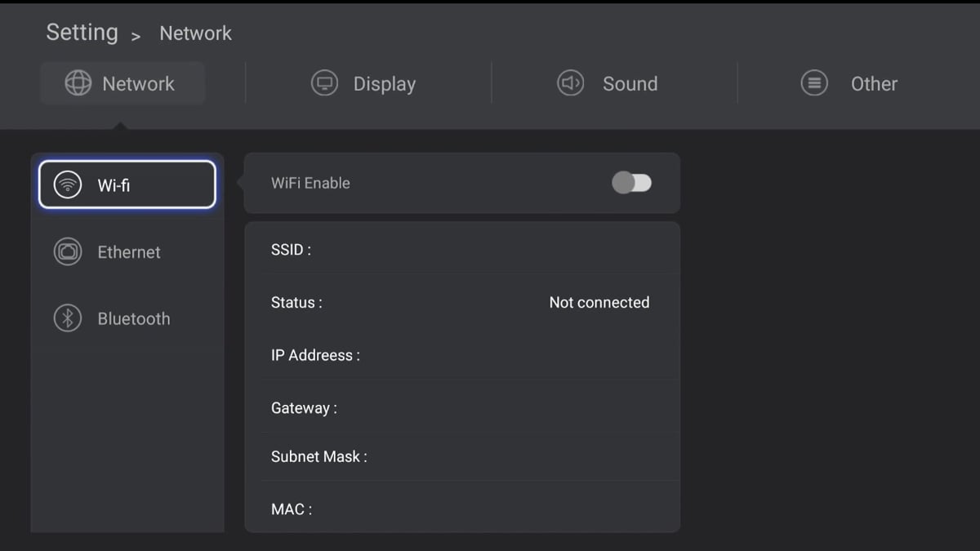Open the Bluetooth sidebar entry

click(x=133, y=319)
